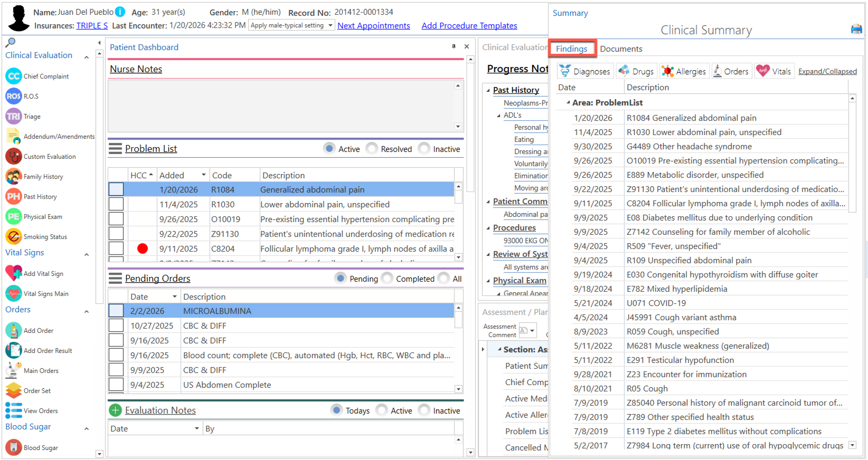Collapse the Area: ProblemList group

[x=568, y=102]
